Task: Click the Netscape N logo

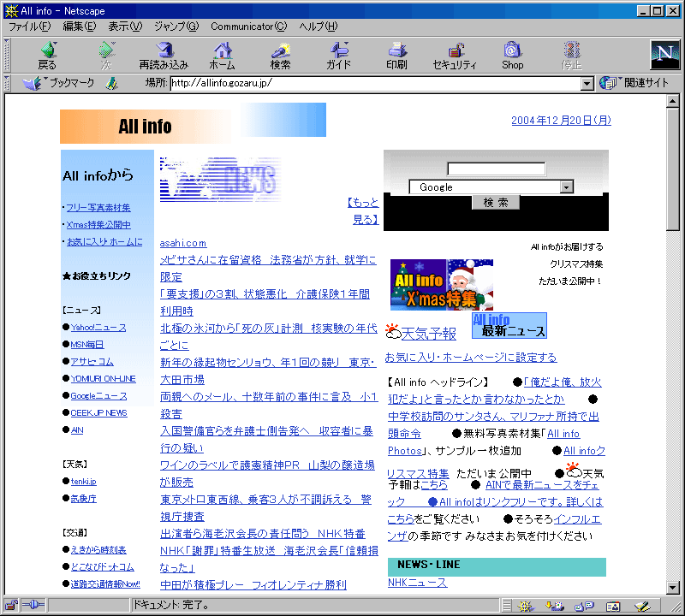Action: 665,55
